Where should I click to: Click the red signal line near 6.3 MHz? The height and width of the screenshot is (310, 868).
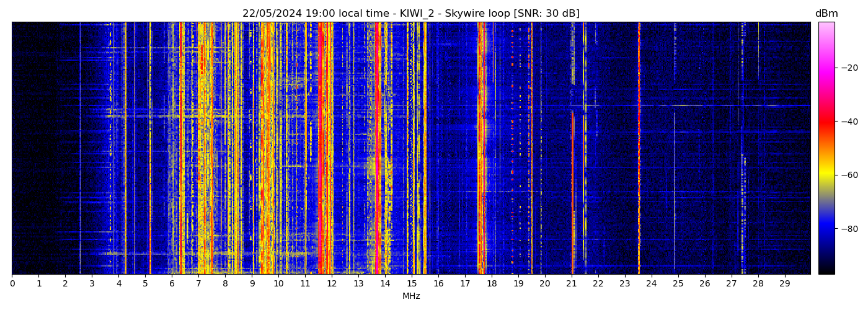pos(180,149)
